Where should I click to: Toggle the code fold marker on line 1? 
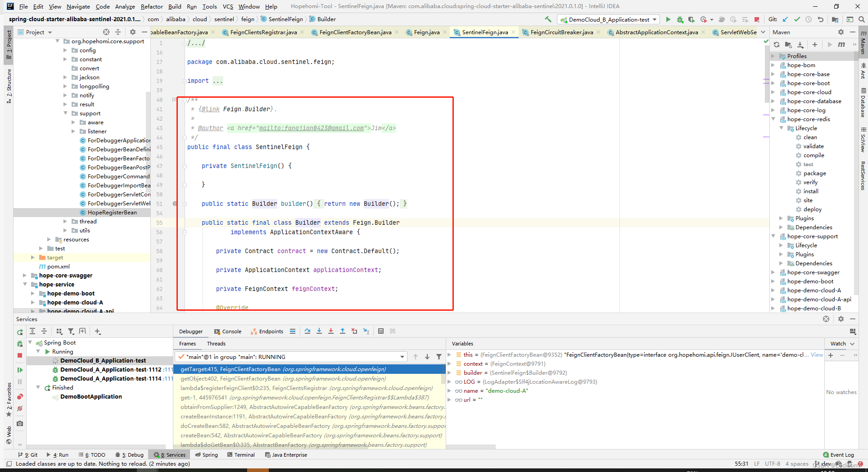(185, 43)
